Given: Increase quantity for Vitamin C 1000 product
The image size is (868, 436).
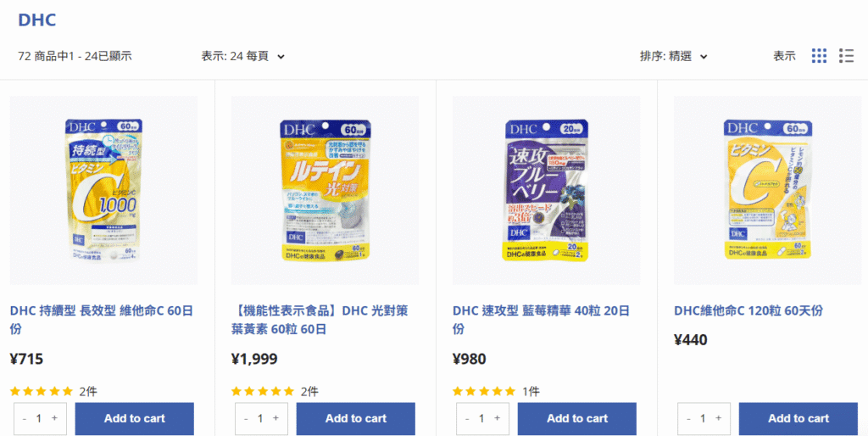Looking at the screenshot, I should click(x=54, y=418).
